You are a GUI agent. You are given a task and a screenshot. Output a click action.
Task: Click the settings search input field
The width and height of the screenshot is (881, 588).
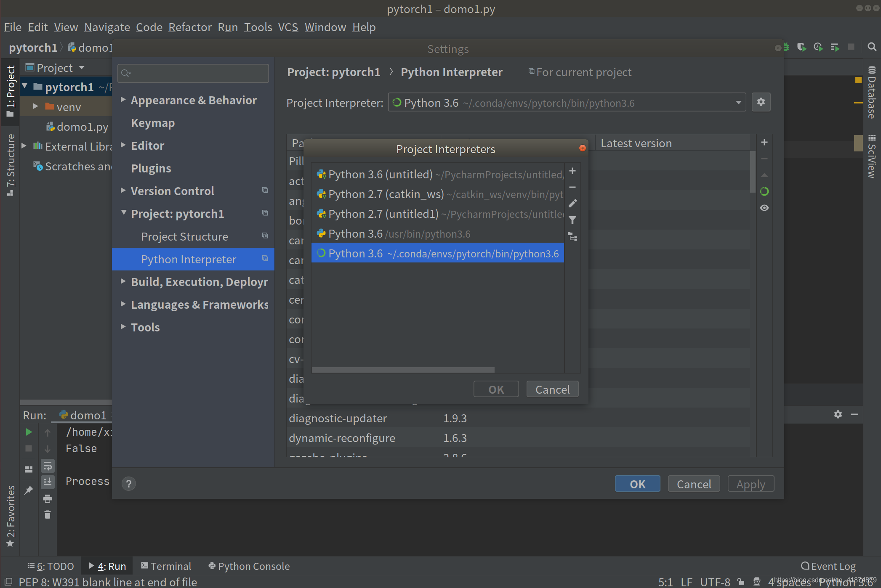coord(193,73)
